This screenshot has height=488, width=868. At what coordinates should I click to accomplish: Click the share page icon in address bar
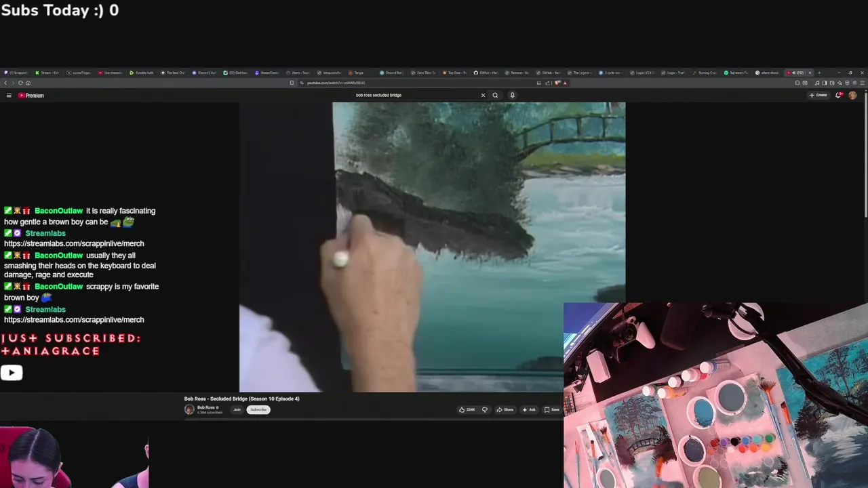coord(546,83)
